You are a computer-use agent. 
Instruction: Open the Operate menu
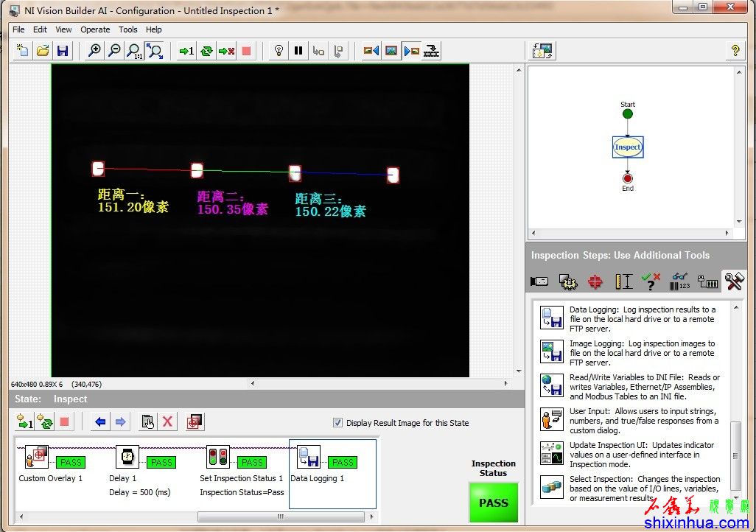click(x=95, y=29)
